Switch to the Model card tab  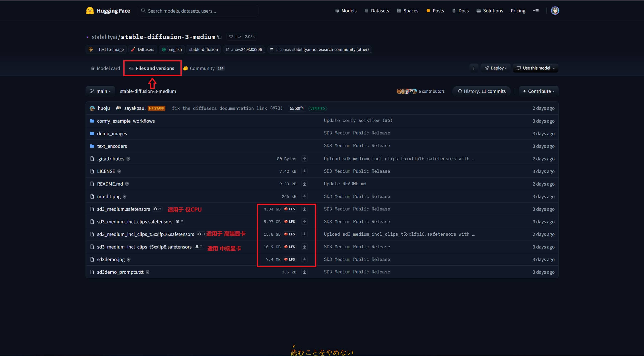tap(105, 68)
